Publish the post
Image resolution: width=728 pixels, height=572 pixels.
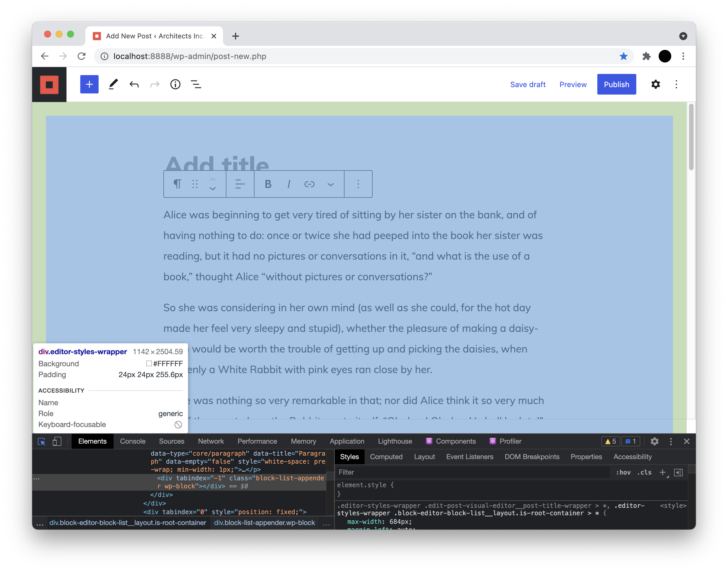[x=617, y=84]
